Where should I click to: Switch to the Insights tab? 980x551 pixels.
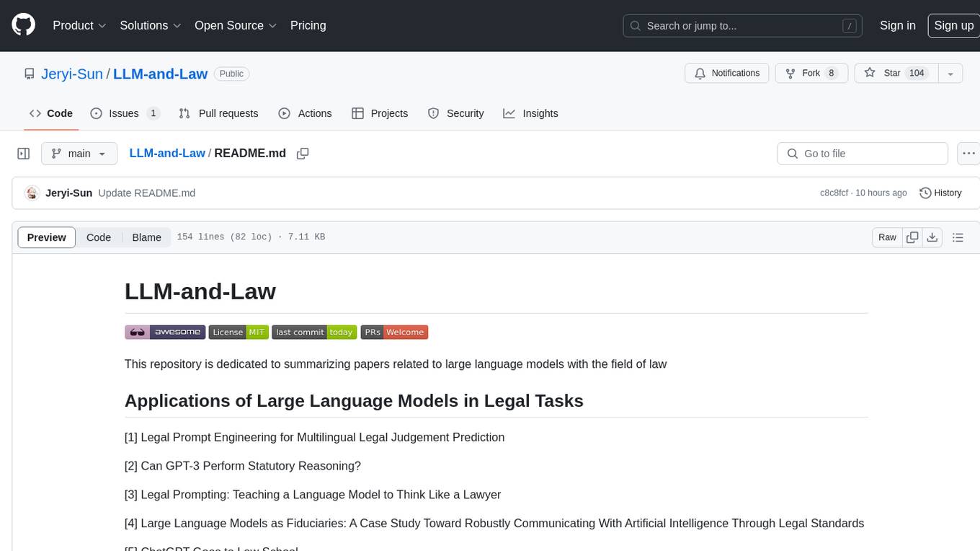click(530, 113)
